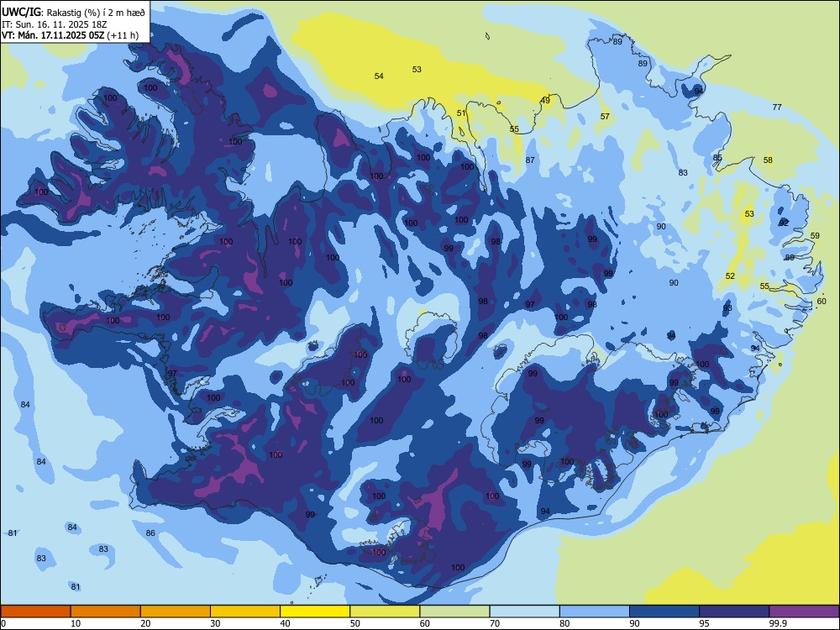840x630 pixels.
Task: Click the humidity value '77' offshore in the northeast
Action: click(x=777, y=108)
